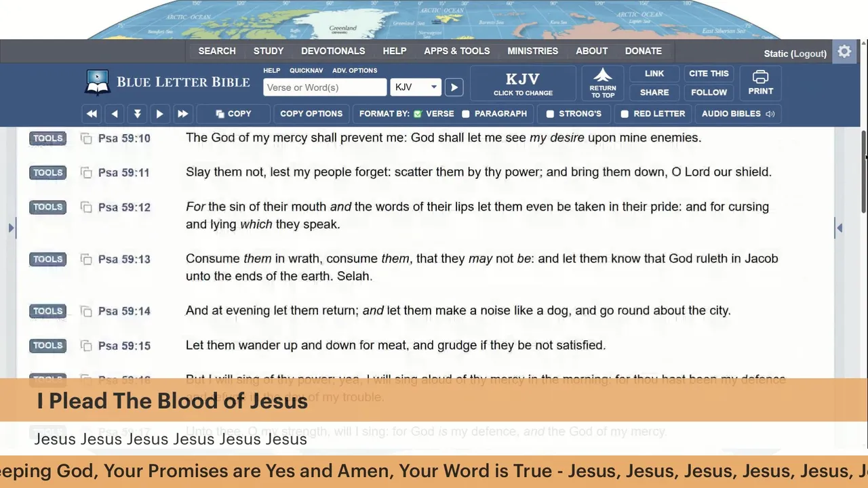The height and width of the screenshot is (488, 868).
Task: Click the Psa 59:15 verse reference
Action: pos(124,346)
